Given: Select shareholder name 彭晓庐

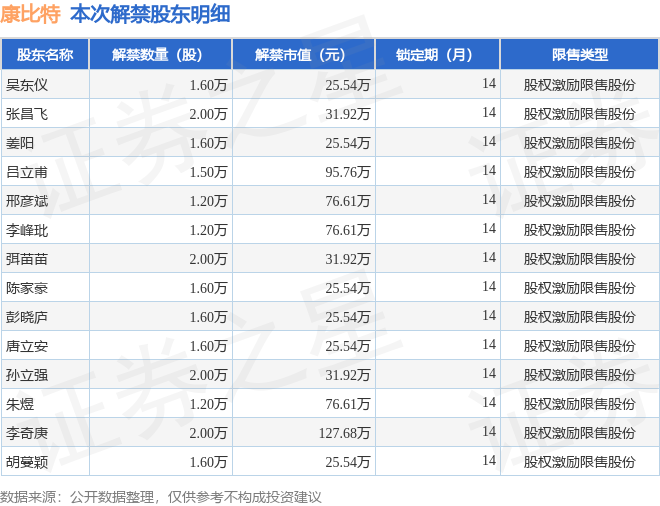Looking at the screenshot, I should 27,317.
